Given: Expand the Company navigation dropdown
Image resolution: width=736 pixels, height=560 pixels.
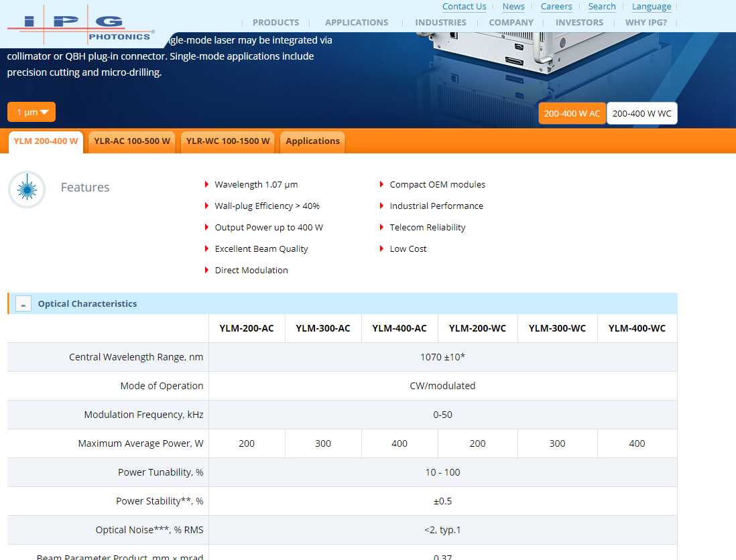Looking at the screenshot, I should pyautogui.click(x=511, y=22).
